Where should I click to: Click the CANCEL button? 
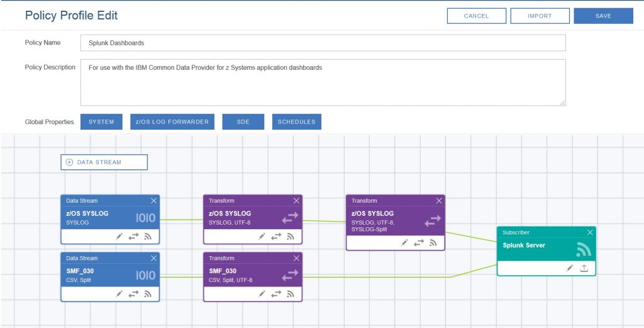477,16
